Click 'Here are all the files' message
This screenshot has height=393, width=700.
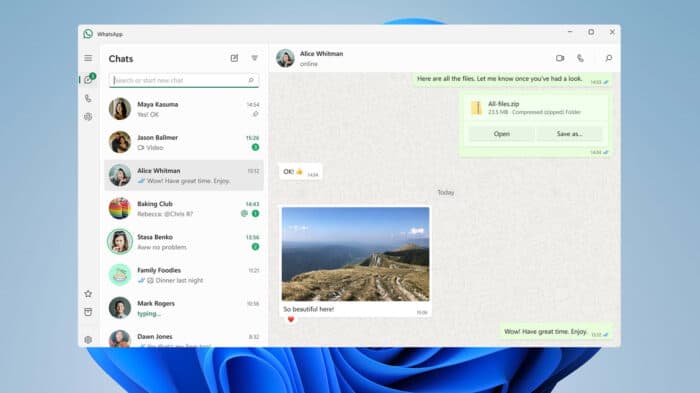512,79
